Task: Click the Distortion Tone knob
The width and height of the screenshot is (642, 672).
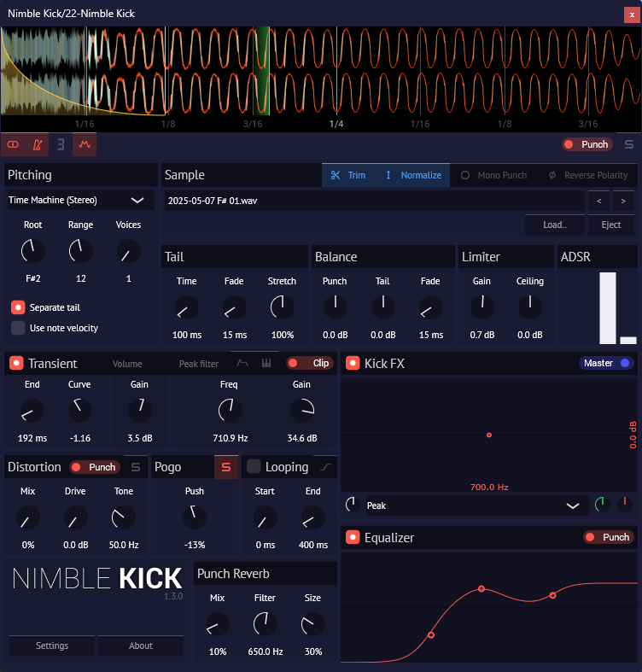Action: pyautogui.click(x=124, y=517)
